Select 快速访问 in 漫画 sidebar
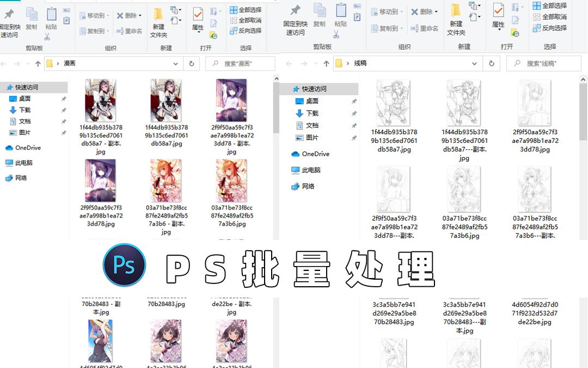This screenshot has width=588, height=368. click(34, 87)
